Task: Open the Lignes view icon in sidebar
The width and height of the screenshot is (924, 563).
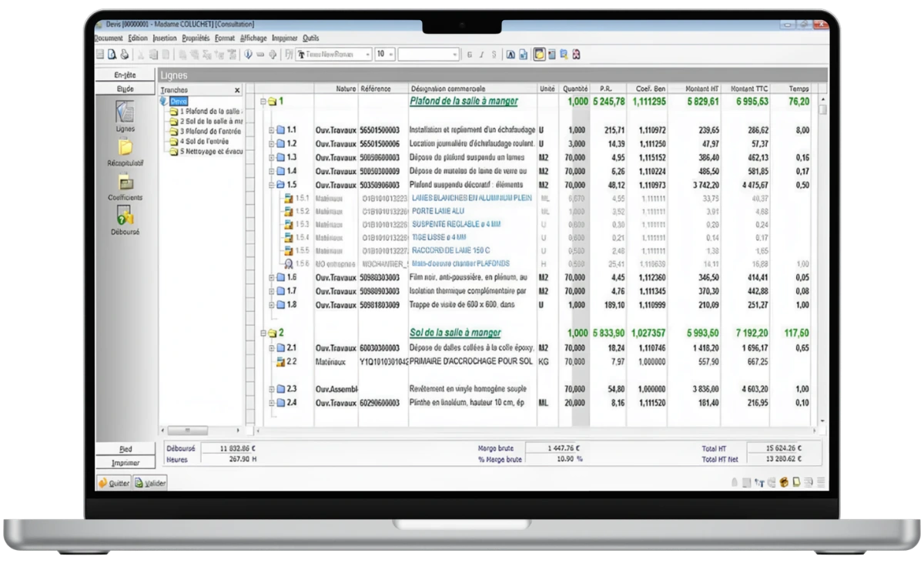Action: tap(125, 112)
